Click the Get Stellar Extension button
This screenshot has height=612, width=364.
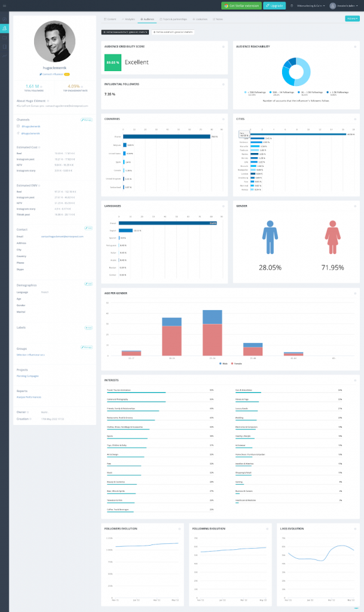(x=240, y=5)
